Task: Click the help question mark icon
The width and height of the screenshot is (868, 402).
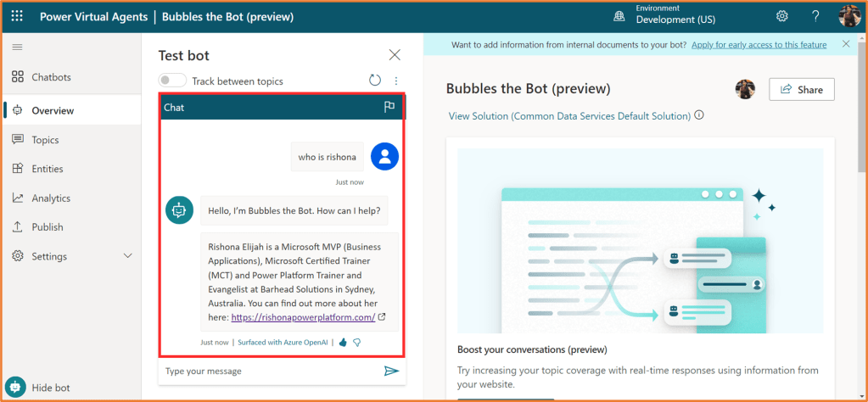Action: click(815, 16)
